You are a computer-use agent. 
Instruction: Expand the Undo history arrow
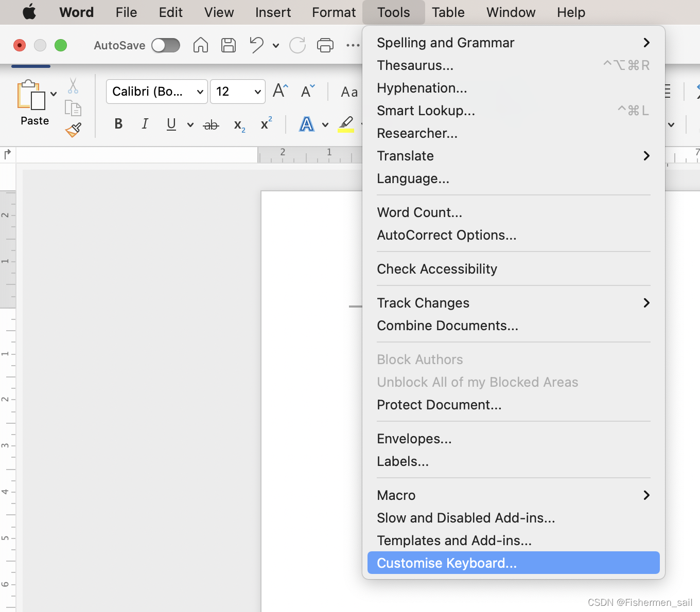[x=276, y=46]
